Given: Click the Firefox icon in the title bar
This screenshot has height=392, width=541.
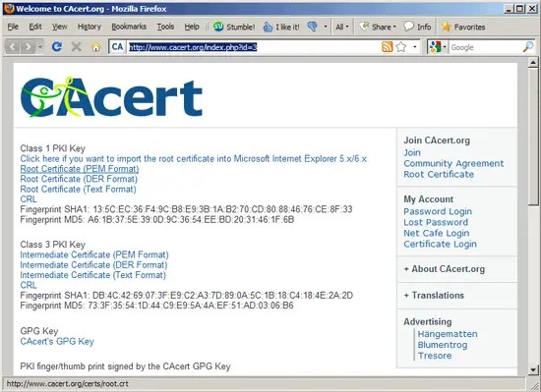Looking at the screenshot, I should [x=9, y=8].
